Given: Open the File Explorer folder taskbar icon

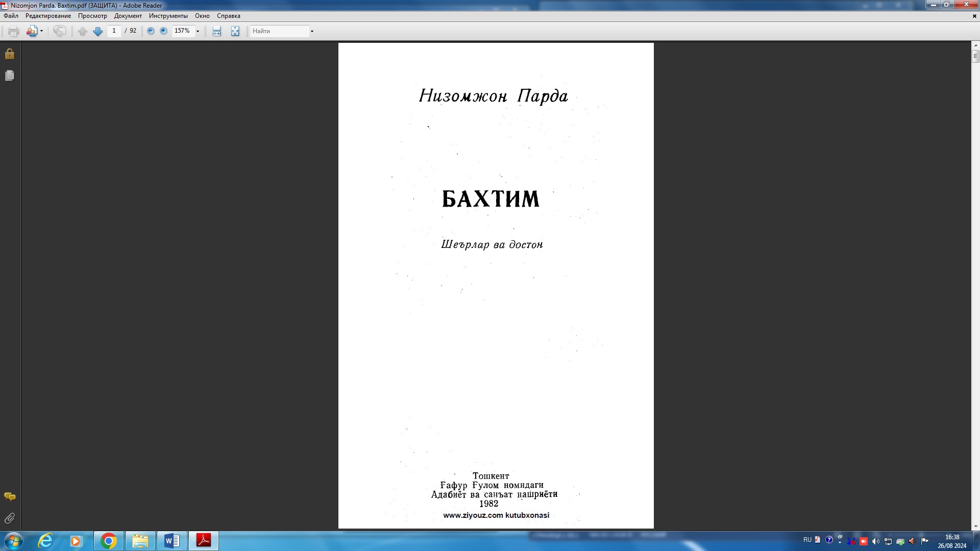Looking at the screenshot, I should [x=140, y=541].
